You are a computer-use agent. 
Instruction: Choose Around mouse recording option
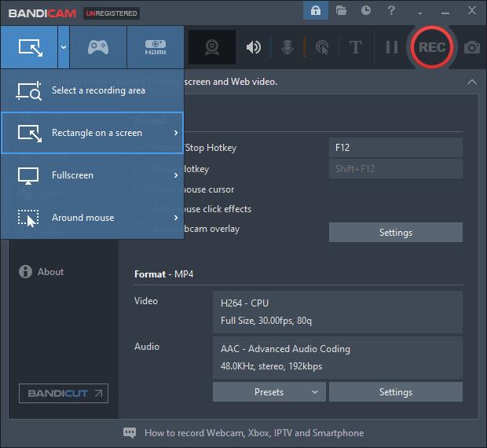tap(92, 218)
